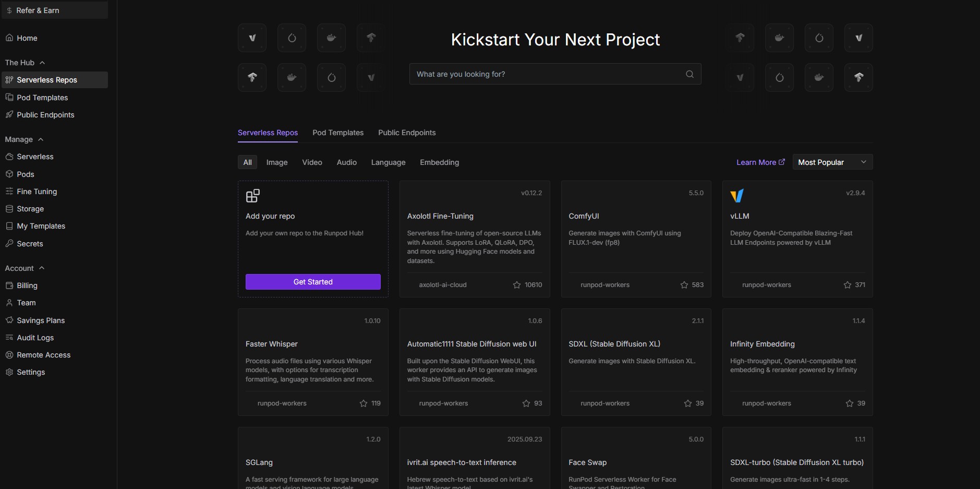This screenshot has width=980, height=489.
Task: Click the star icon on ComfyUI card
Action: point(684,285)
